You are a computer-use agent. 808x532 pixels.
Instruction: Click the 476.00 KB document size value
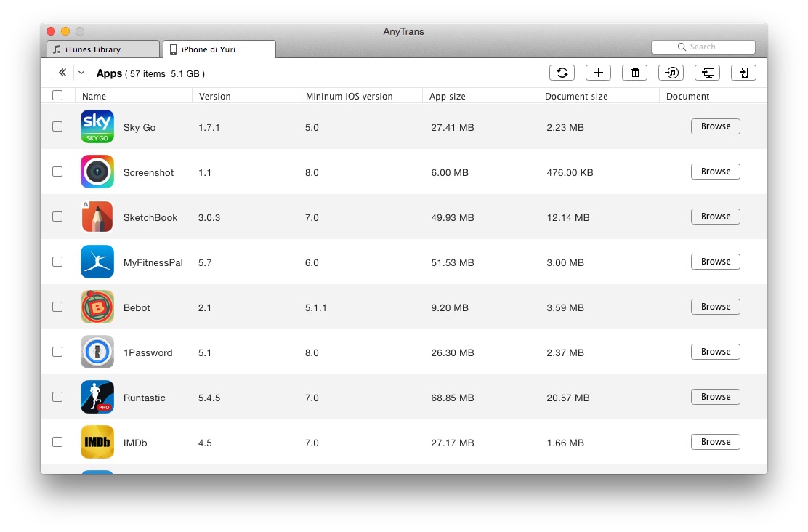click(x=570, y=173)
